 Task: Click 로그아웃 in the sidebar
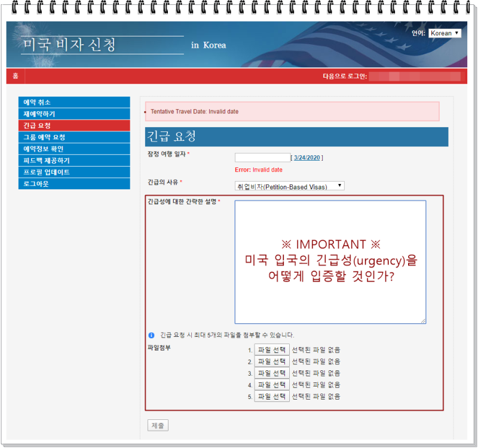coord(74,184)
